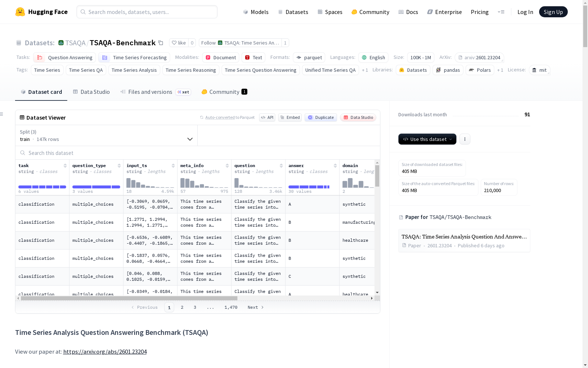Click the Hugging Face logo icon
The height and width of the screenshot is (368, 588).
pos(20,12)
